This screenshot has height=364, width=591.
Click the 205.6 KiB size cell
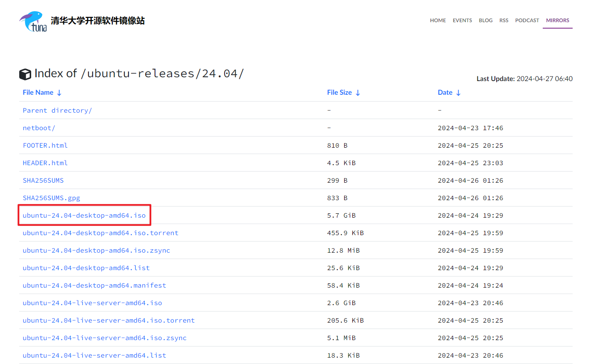click(345, 320)
